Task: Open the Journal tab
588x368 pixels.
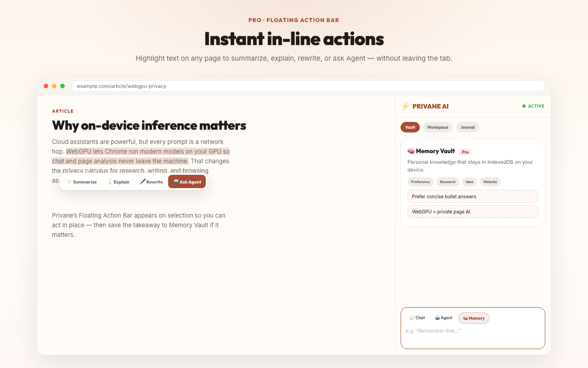Action: click(x=468, y=127)
